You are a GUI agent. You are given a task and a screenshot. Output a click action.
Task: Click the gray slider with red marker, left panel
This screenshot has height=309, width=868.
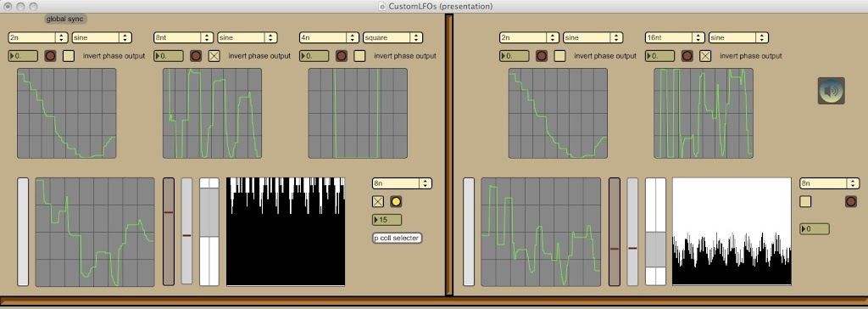point(187,232)
